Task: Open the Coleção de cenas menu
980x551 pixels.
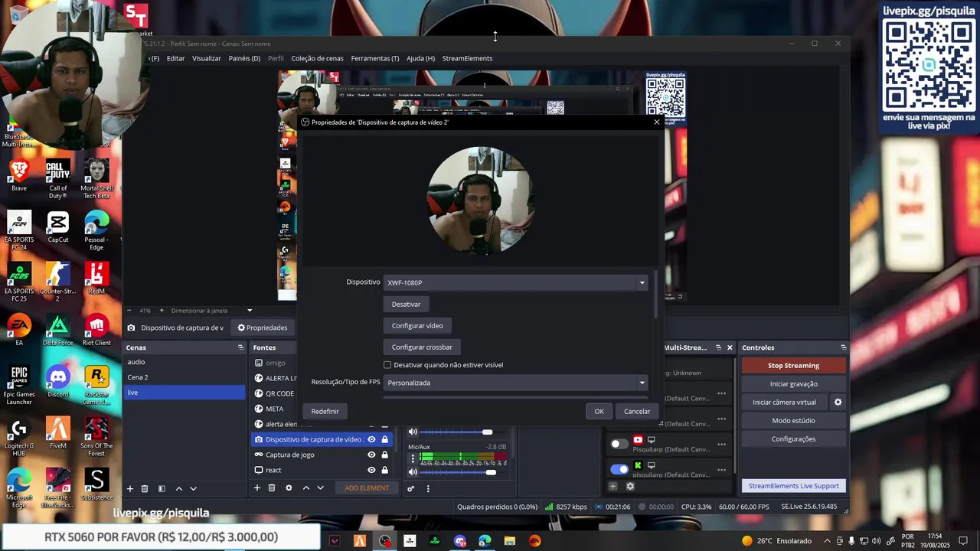Action: [x=317, y=58]
